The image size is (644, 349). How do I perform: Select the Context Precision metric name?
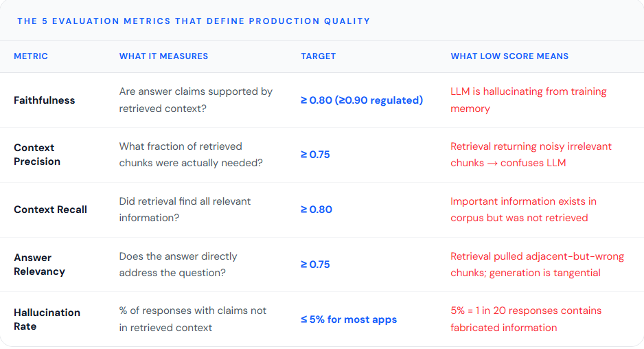[37, 155]
